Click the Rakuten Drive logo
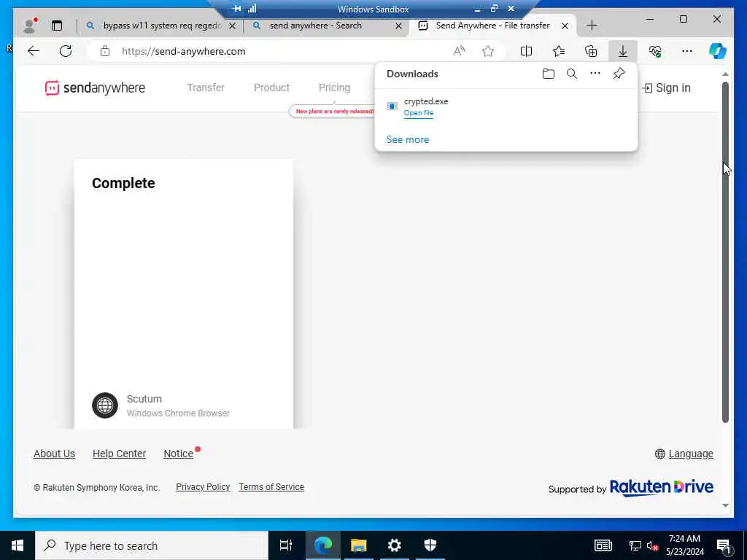Screen dimensions: 747x560 click(661, 487)
